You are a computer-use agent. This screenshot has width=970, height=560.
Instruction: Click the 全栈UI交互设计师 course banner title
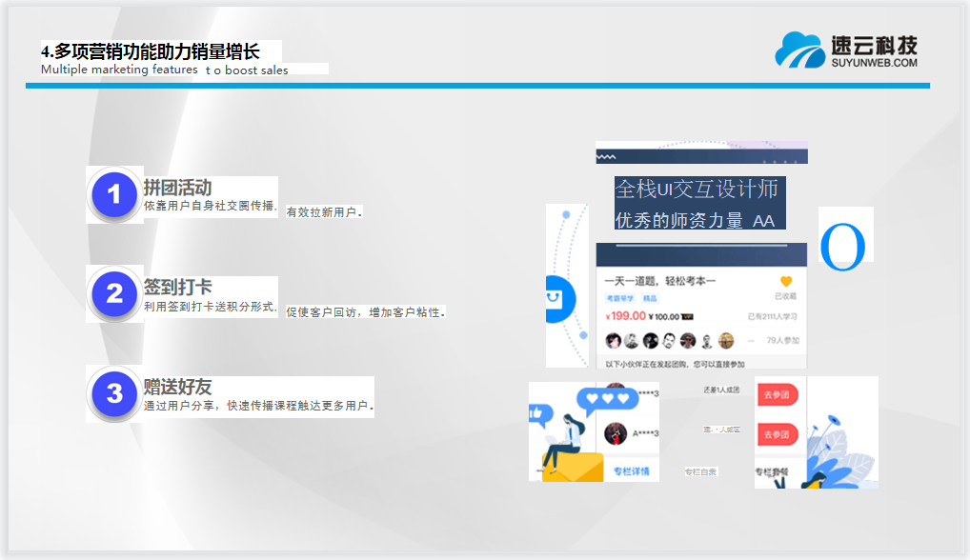tap(697, 189)
